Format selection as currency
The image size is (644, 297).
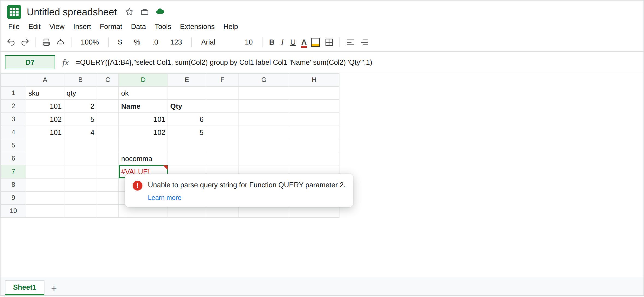120,42
